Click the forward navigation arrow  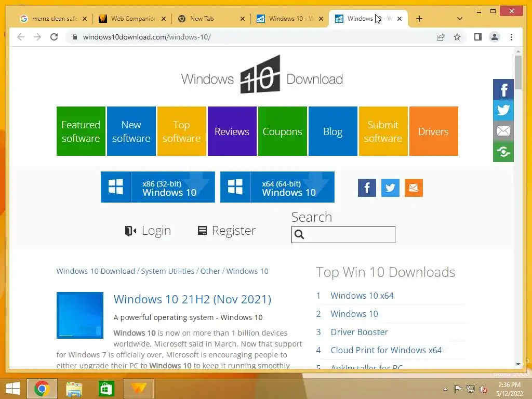pyautogui.click(x=37, y=37)
